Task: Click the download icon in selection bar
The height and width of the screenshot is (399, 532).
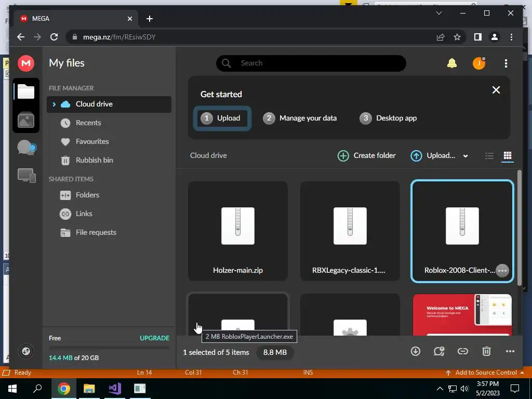Action: point(415,351)
